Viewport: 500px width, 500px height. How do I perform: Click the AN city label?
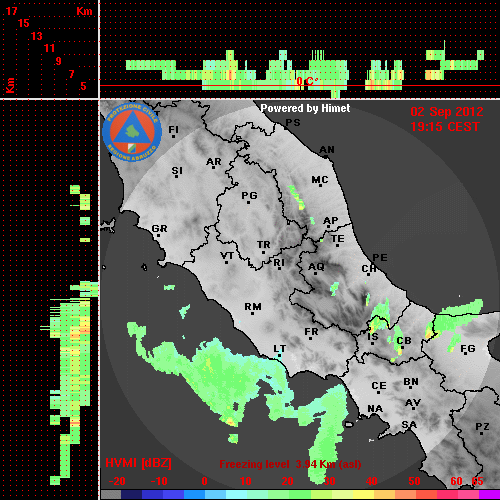click(x=327, y=150)
